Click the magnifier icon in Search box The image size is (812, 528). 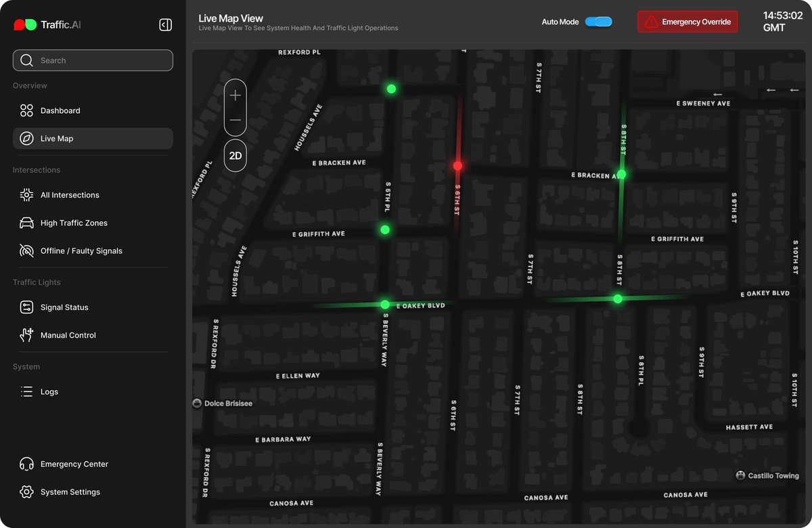pos(26,60)
